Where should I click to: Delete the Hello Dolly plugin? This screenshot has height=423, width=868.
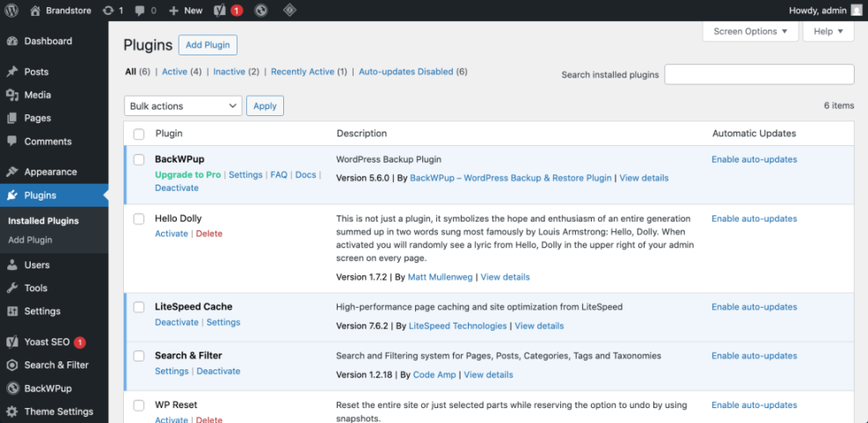pyautogui.click(x=209, y=234)
